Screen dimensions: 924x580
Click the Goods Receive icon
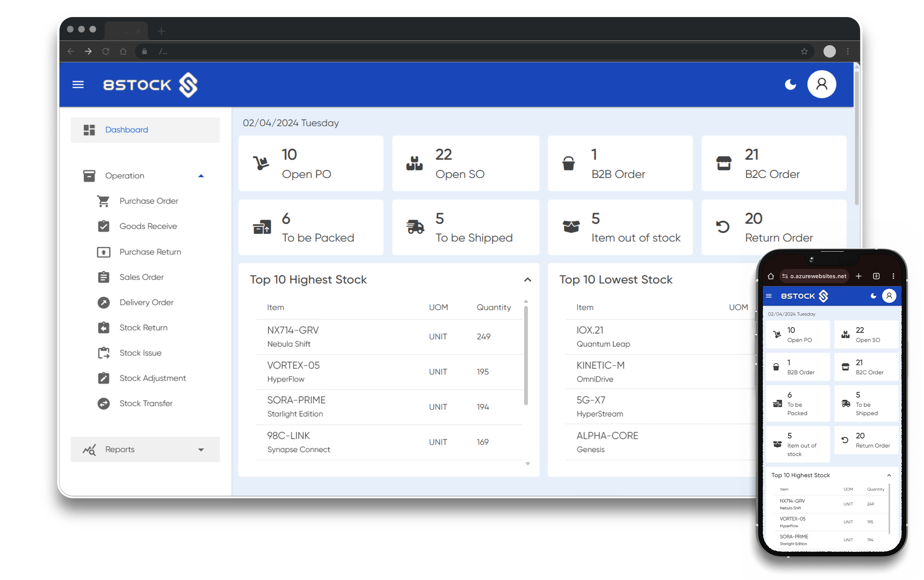click(103, 226)
